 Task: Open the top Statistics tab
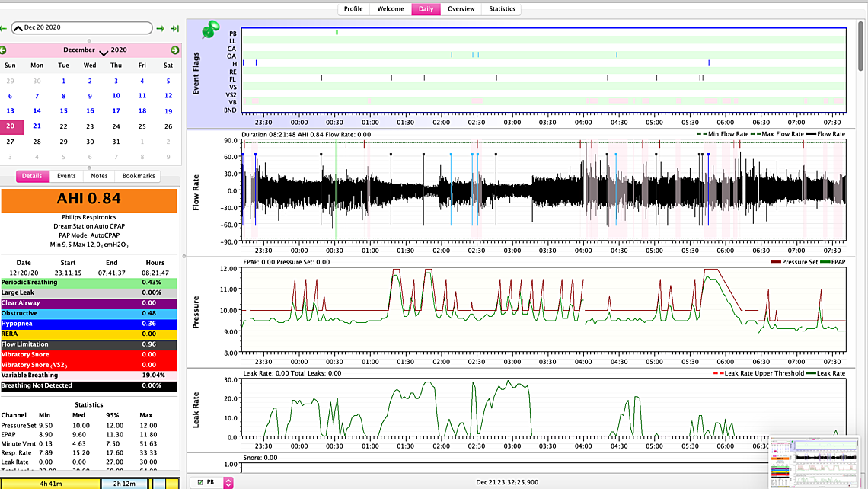[x=502, y=9]
